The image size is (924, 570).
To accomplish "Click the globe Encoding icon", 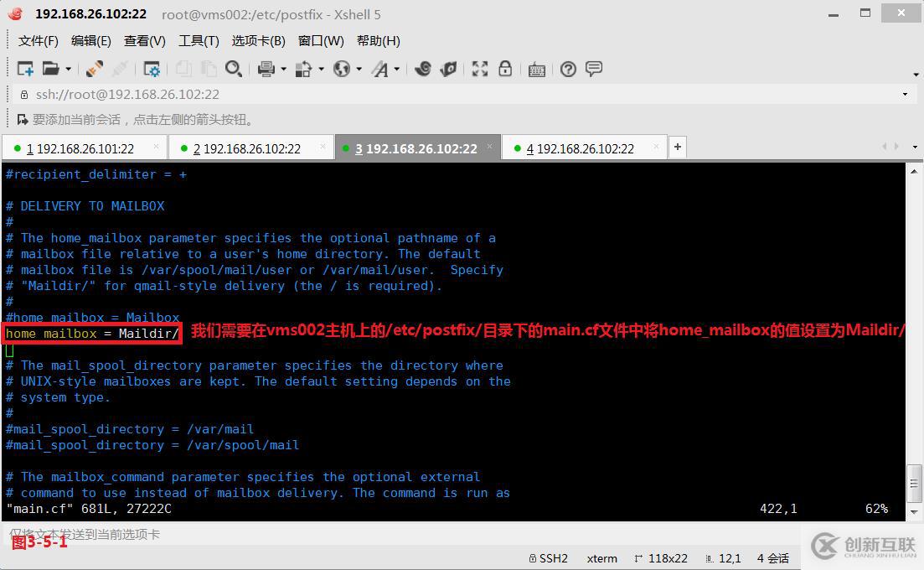I will click(x=342, y=69).
